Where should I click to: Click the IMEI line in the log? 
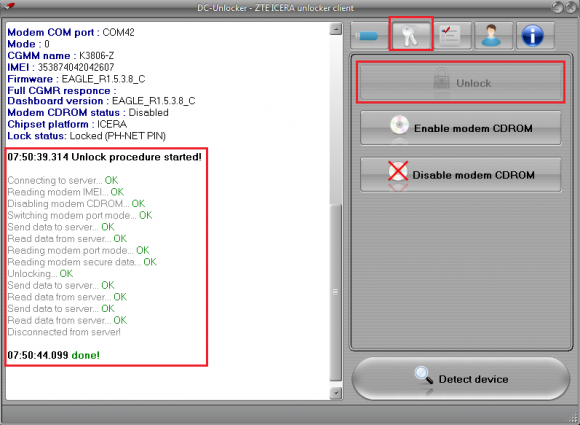tap(61, 67)
